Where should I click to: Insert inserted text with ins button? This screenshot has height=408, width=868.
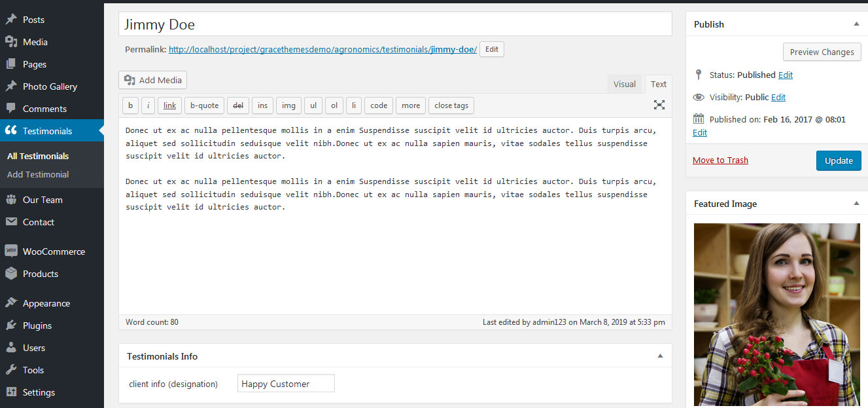[262, 105]
